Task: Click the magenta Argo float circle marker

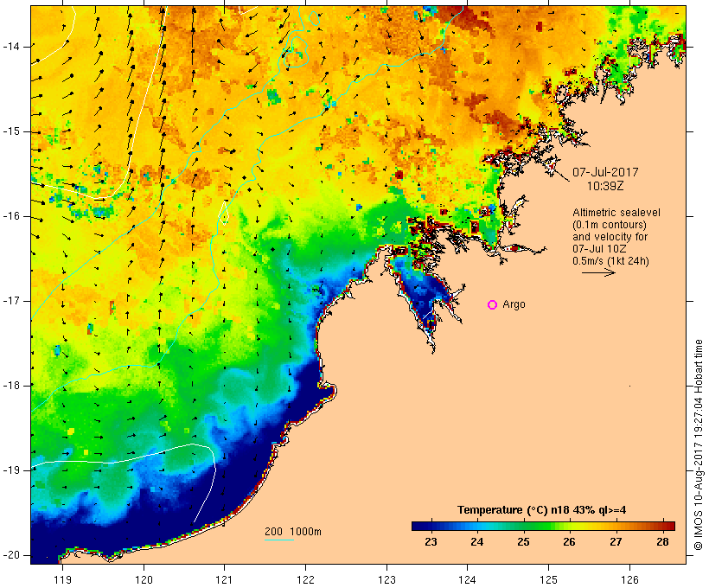Action: click(493, 305)
